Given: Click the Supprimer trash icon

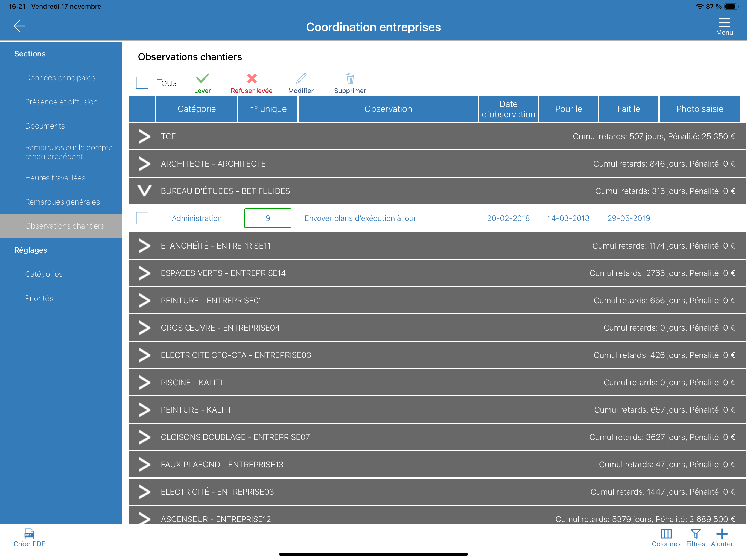Looking at the screenshot, I should (x=350, y=79).
